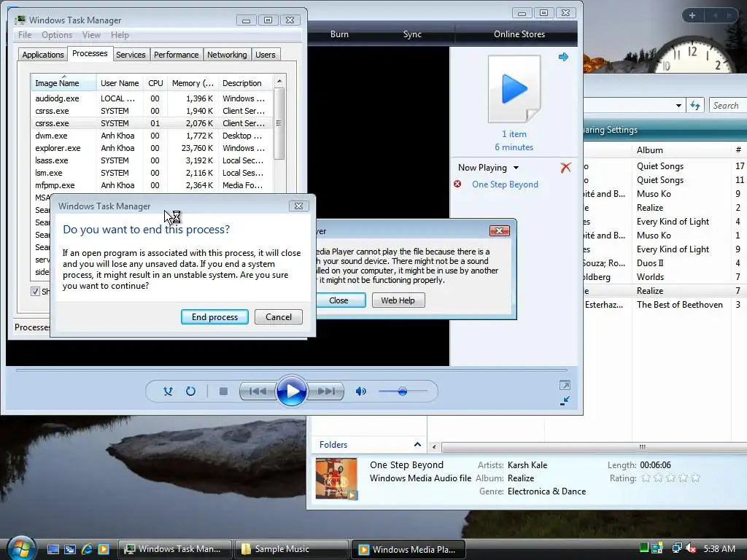Adjust the volume slider knob
Screen dimensions: 747x560
pyautogui.click(x=403, y=392)
